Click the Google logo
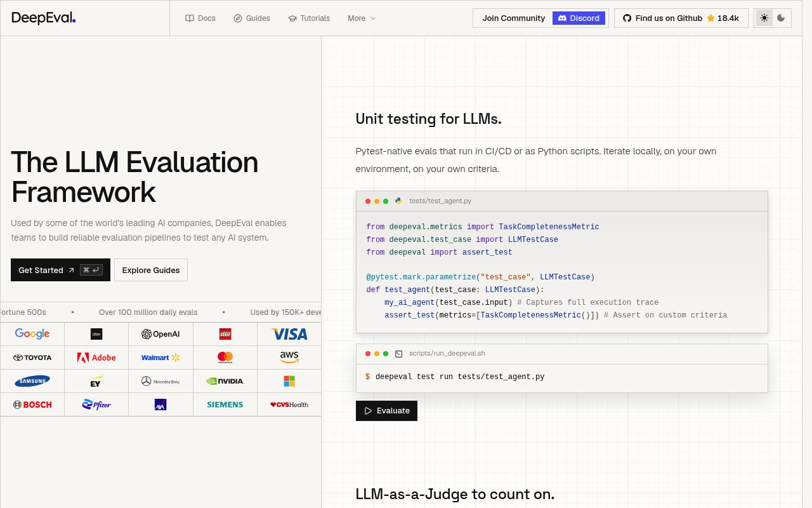Viewport: 812px width, 508px height. point(32,334)
